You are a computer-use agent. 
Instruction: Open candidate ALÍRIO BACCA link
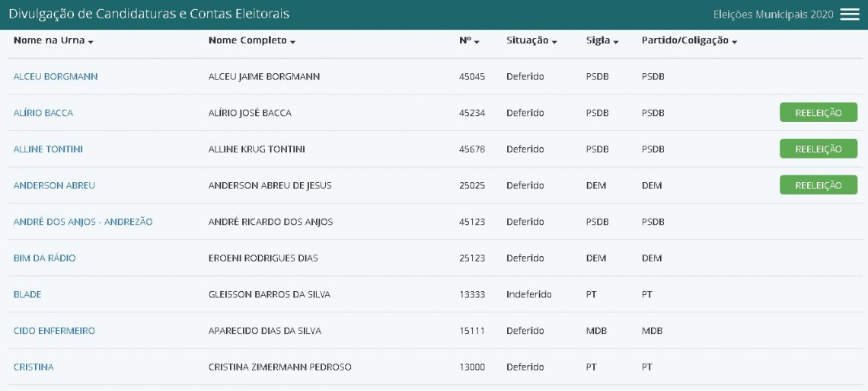[x=43, y=113]
